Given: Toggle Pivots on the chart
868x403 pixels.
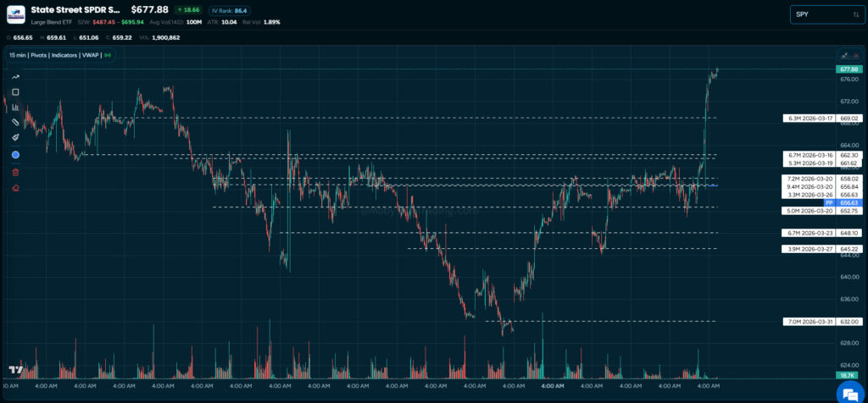Looking at the screenshot, I should click(x=38, y=55).
